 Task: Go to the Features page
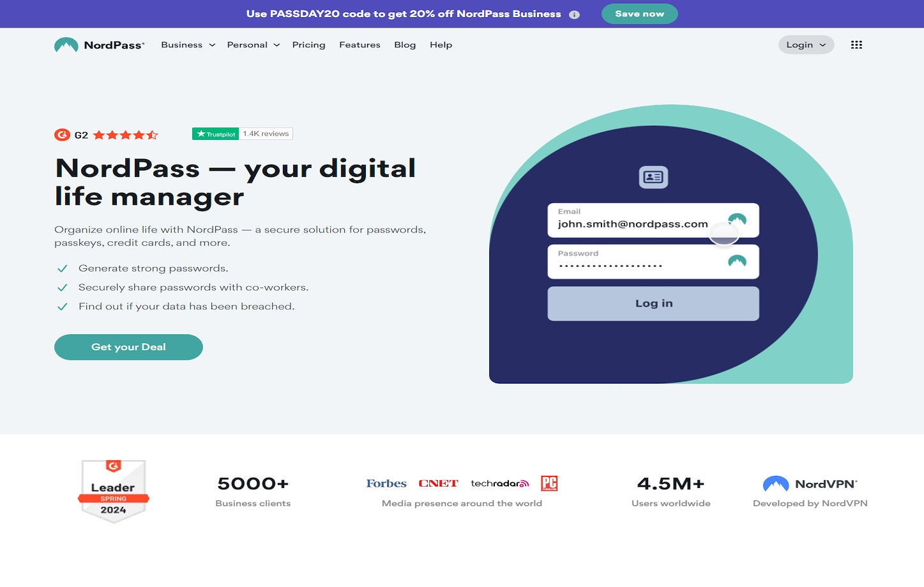pos(360,45)
